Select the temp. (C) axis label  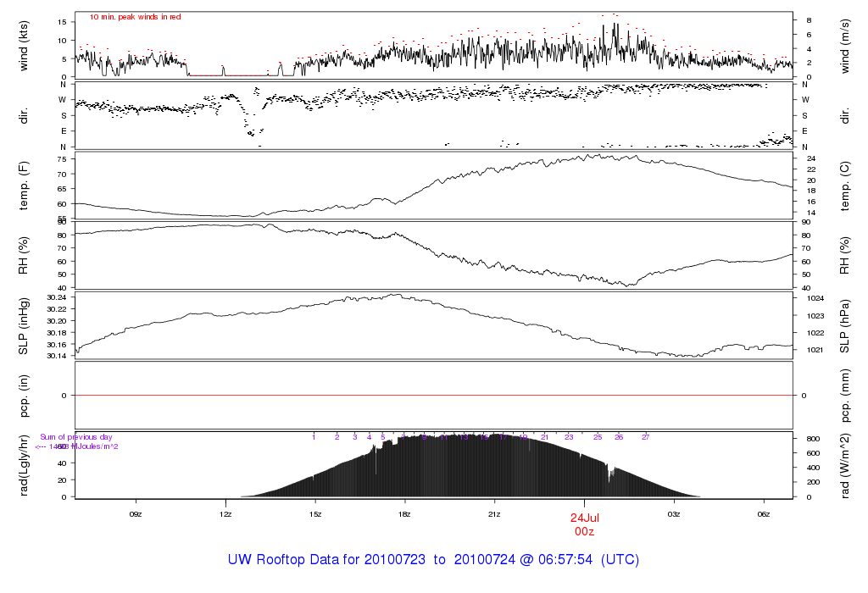[x=845, y=186]
